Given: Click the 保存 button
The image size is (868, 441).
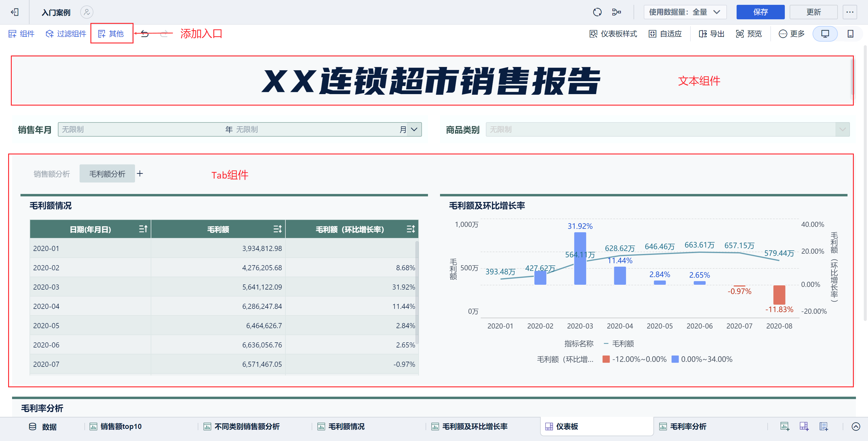Looking at the screenshot, I should [x=760, y=12].
